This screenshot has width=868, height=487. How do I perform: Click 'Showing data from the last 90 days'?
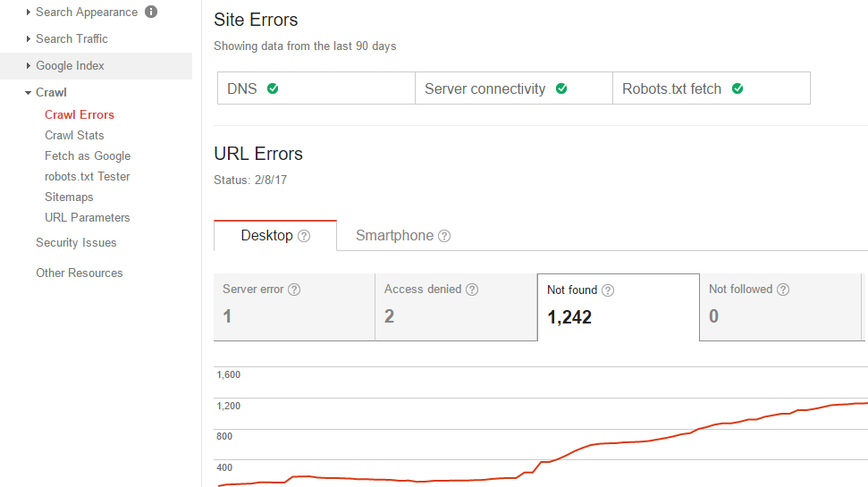click(305, 46)
